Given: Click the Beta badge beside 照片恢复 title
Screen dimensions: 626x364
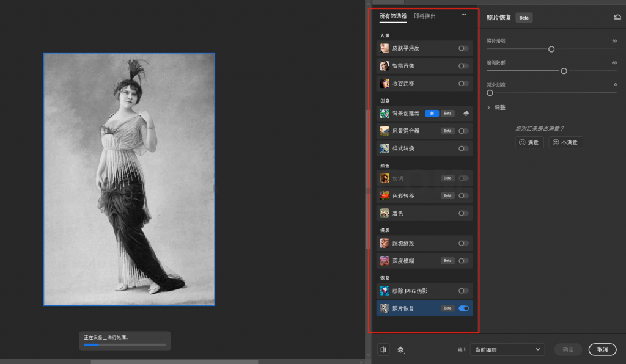Looking at the screenshot, I should pyautogui.click(x=524, y=18).
